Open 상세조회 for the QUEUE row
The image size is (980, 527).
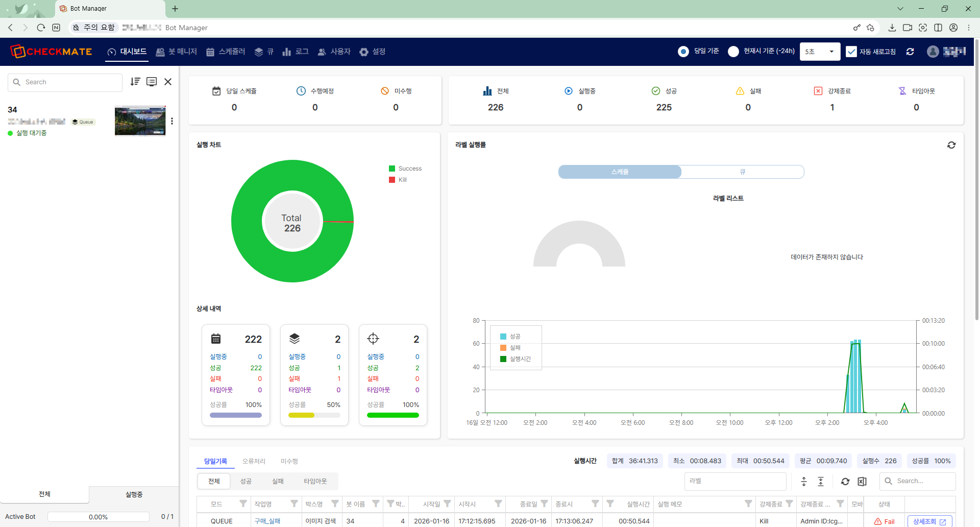(x=929, y=521)
